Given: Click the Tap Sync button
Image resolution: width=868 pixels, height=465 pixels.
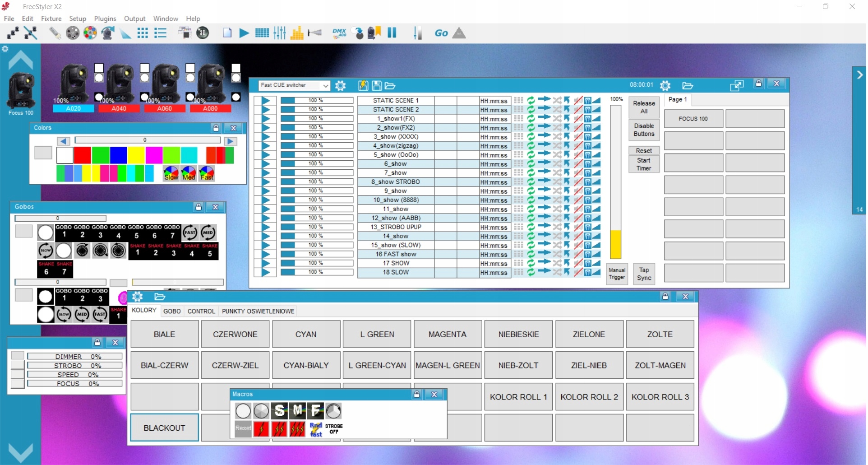Looking at the screenshot, I should point(644,274).
